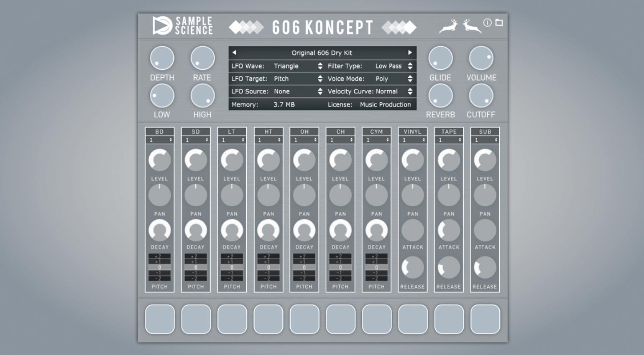Open the SUB channel sample dropdown
Screen dimensions: 644x355
485,140
